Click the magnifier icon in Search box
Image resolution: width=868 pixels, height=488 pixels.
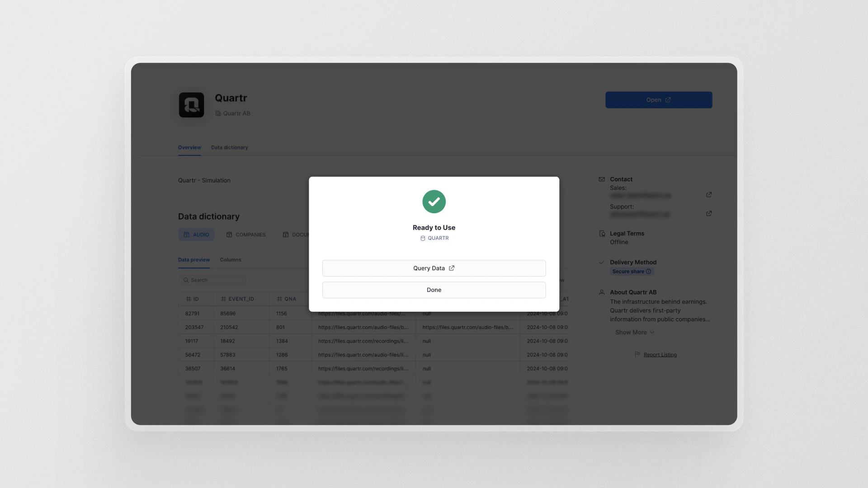pyautogui.click(x=186, y=280)
